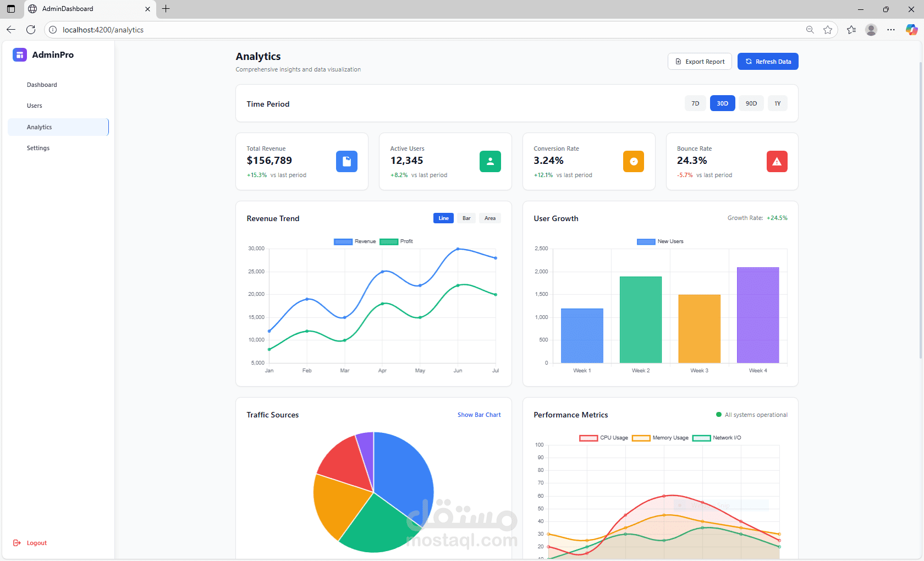Click the Week 3 orange bar
This screenshot has width=924, height=561.
(699, 329)
